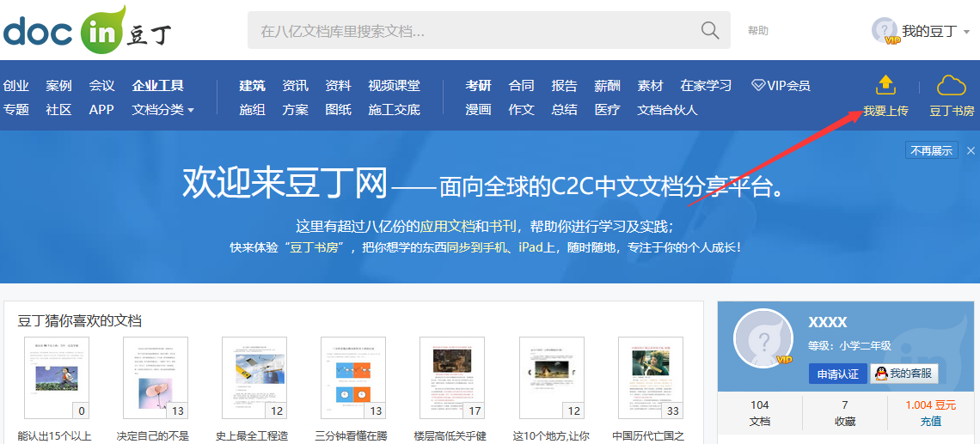Open thumbnail of 史上最全工程造 document

[254, 377]
